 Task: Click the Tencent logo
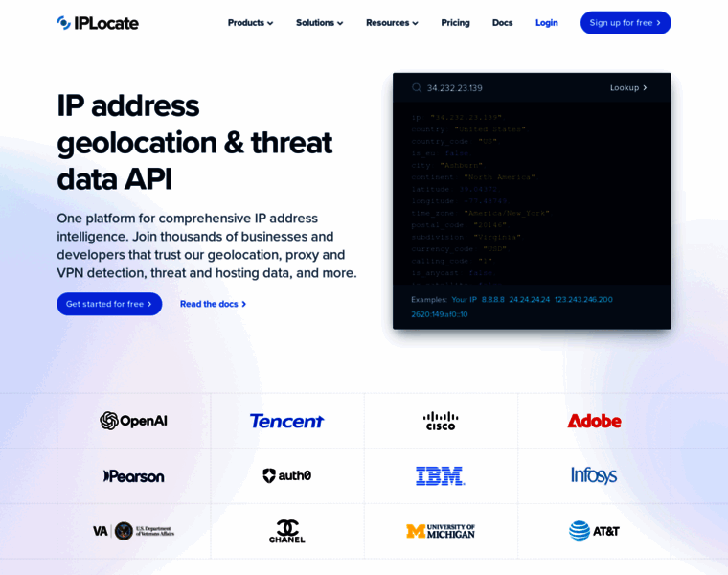(x=287, y=421)
